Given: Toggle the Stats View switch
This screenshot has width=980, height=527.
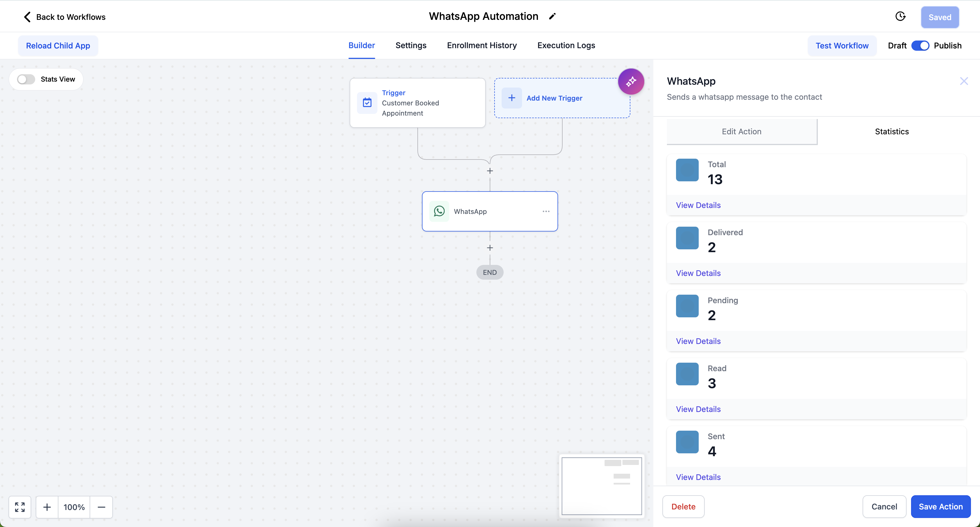Looking at the screenshot, I should pos(26,79).
